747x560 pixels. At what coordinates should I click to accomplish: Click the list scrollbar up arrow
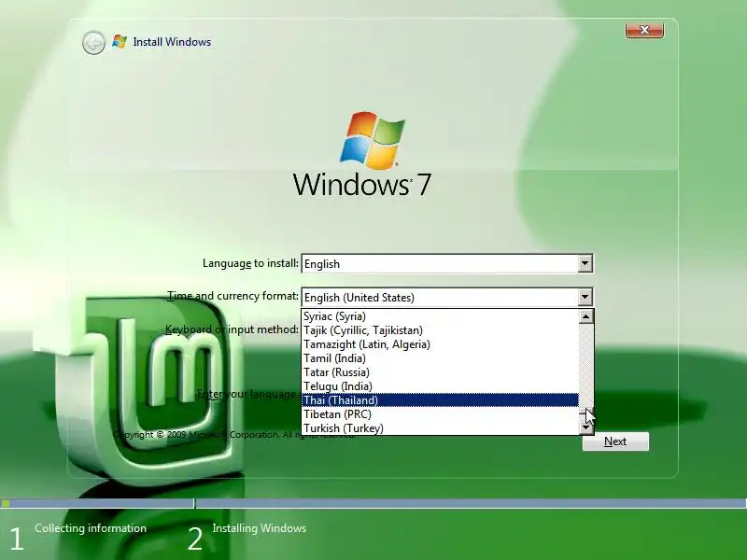point(586,316)
